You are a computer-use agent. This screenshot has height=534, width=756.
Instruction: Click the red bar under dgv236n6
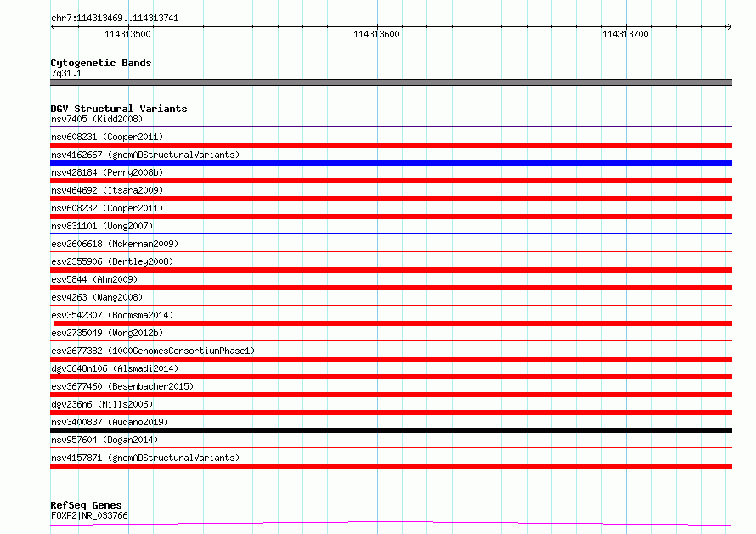[x=391, y=413]
